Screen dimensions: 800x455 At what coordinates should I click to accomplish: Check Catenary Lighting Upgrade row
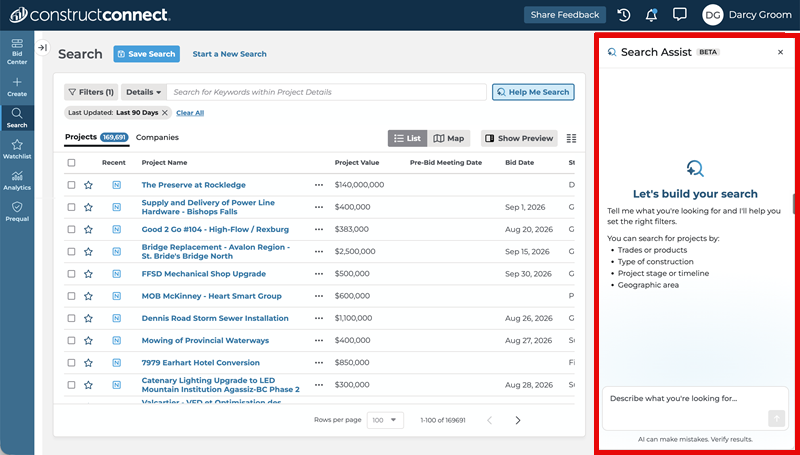tap(71, 385)
